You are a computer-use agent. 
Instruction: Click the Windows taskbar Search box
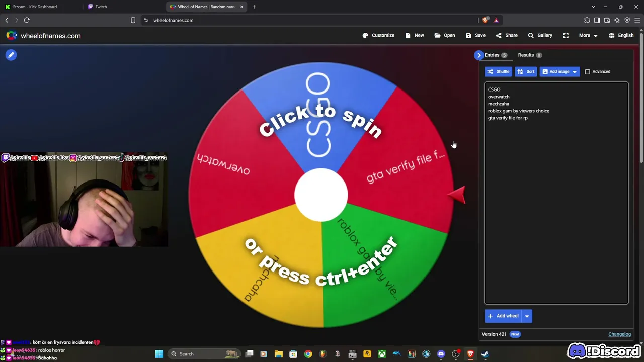coord(204,354)
